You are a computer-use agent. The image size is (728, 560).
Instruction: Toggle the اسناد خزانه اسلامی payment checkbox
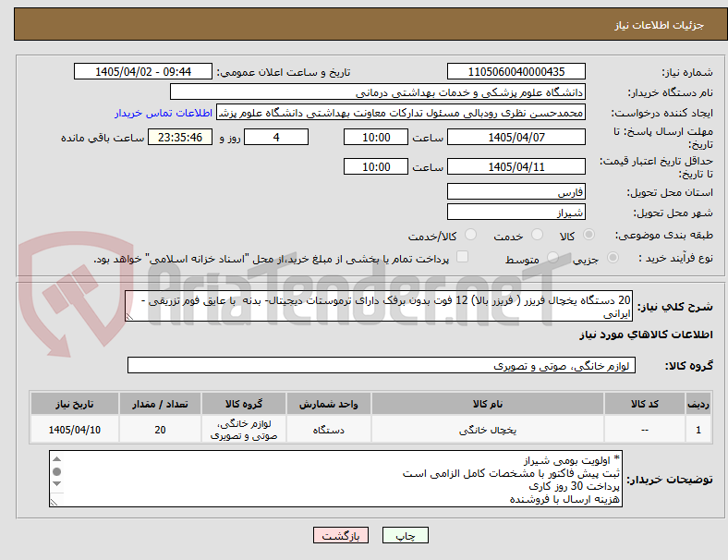tap(463, 257)
